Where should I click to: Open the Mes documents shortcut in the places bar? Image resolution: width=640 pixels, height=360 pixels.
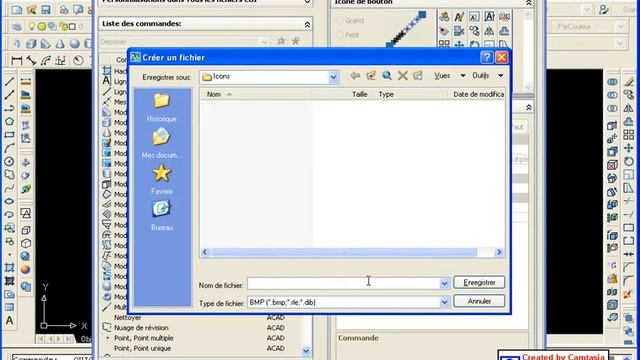(162, 143)
